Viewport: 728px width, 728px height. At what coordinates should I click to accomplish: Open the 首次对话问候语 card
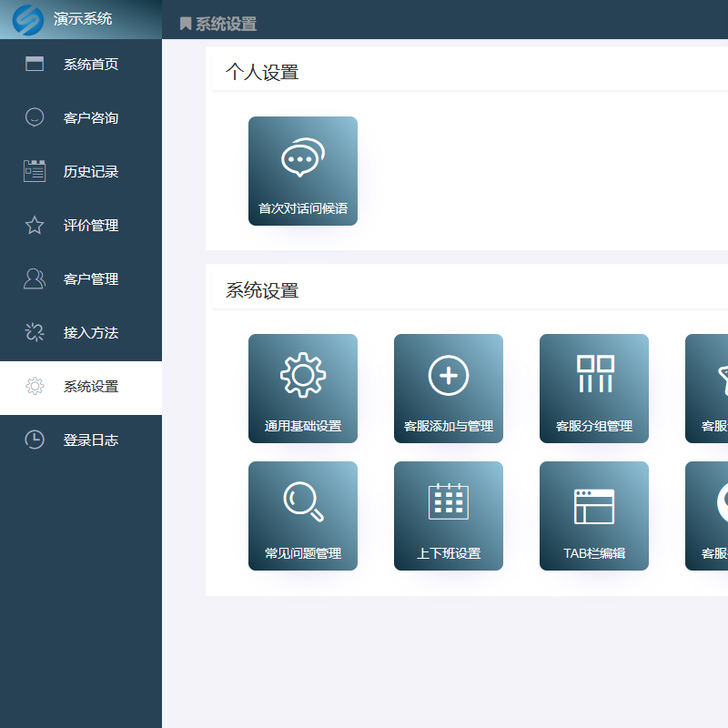pyautogui.click(x=303, y=171)
